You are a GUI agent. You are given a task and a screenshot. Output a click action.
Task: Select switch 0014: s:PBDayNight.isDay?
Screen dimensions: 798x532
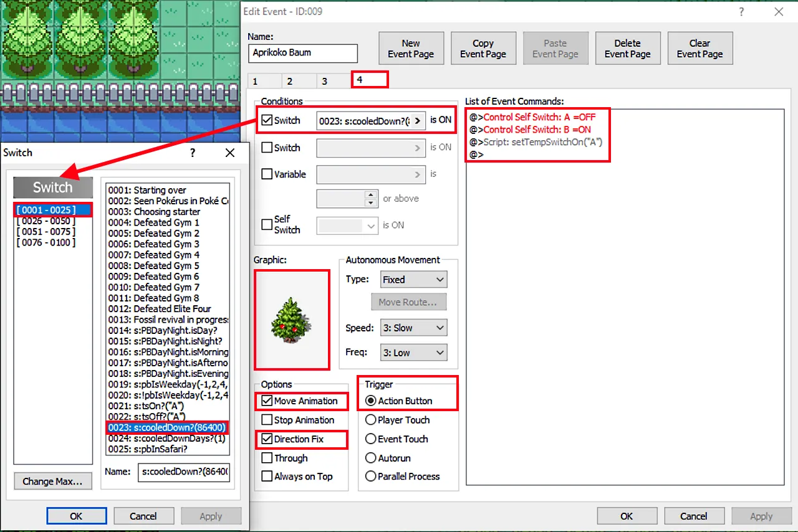[168, 330]
